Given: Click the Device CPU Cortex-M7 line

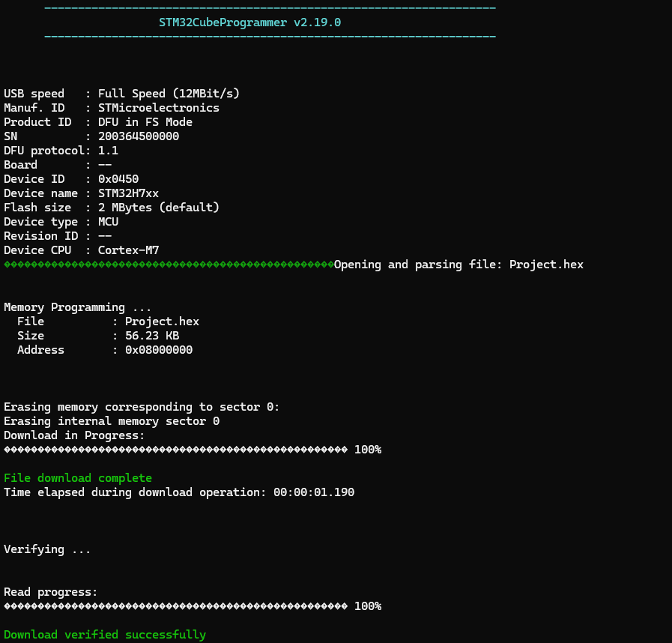Looking at the screenshot, I should 82,250.
